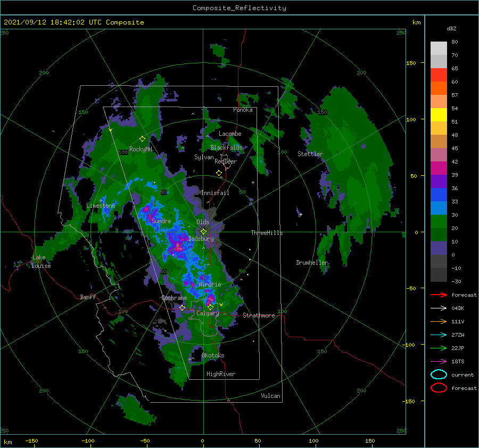The image size is (479, 448).
Task: Click the cyan 27ZW arrow in the legend
Action: coord(439,335)
